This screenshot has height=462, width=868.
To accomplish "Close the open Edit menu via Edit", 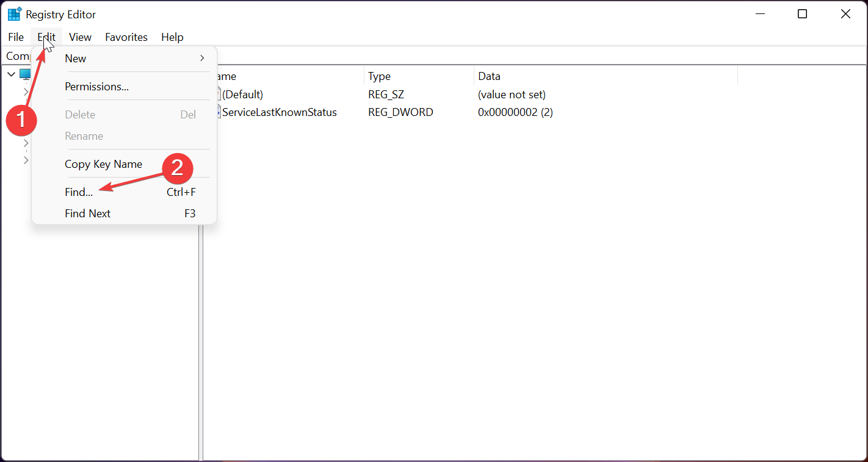I will point(46,37).
